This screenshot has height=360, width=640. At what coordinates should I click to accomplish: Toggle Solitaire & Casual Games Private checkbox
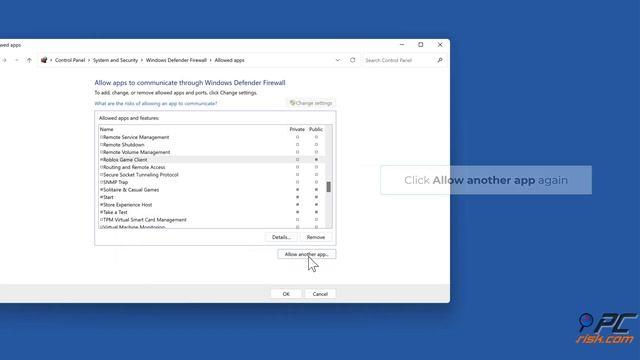(x=297, y=190)
